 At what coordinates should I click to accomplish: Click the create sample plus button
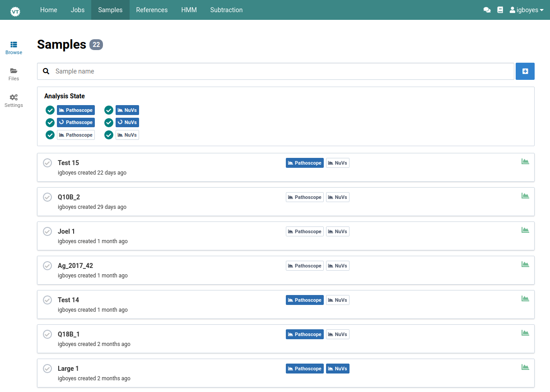525,71
